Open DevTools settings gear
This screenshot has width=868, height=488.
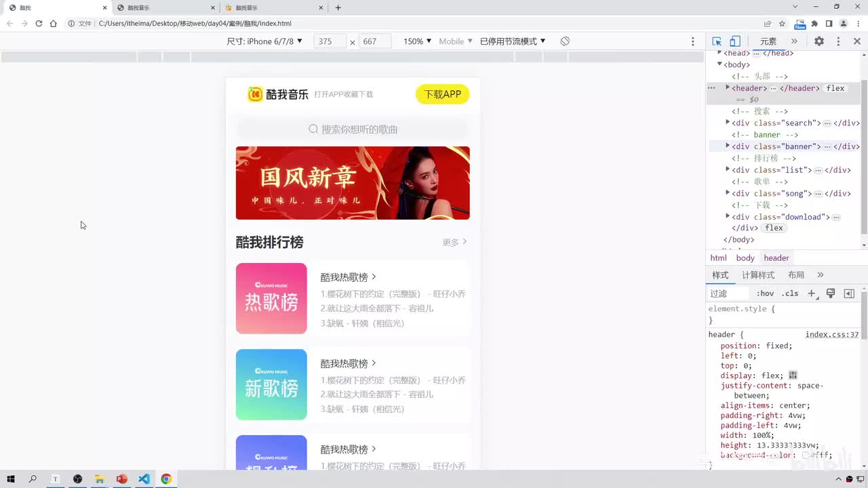[819, 41]
